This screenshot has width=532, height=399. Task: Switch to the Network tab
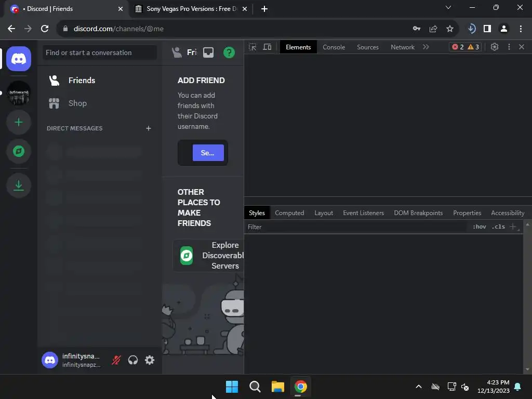pyautogui.click(x=403, y=47)
